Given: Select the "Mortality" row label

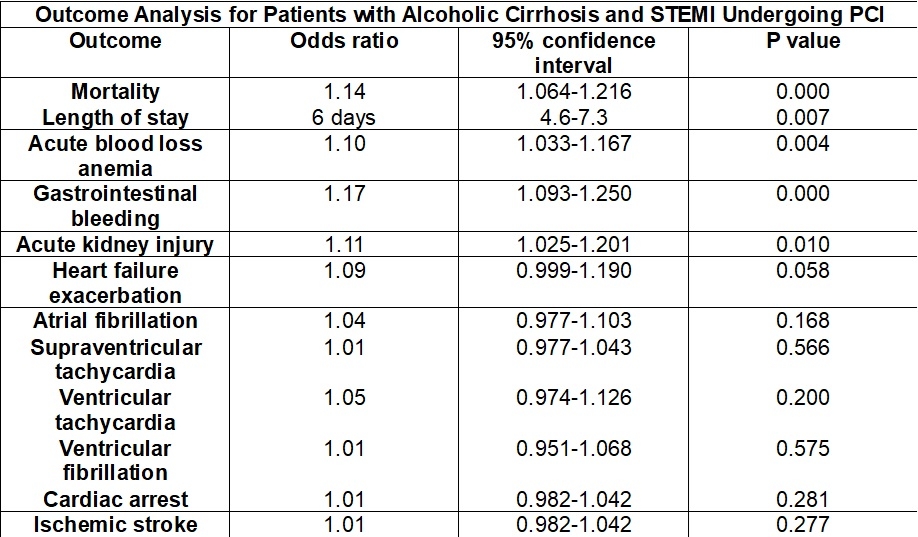Looking at the screenshot, I should pos(115,93).
